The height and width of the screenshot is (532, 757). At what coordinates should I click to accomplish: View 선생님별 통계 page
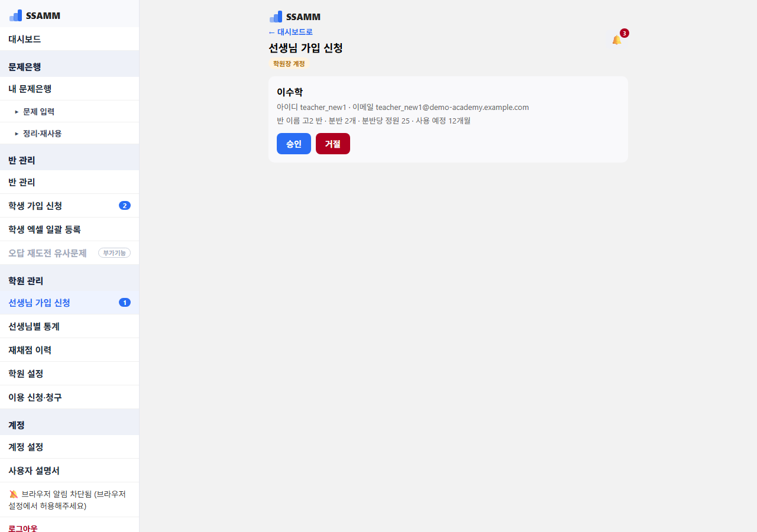pos(69,326)
